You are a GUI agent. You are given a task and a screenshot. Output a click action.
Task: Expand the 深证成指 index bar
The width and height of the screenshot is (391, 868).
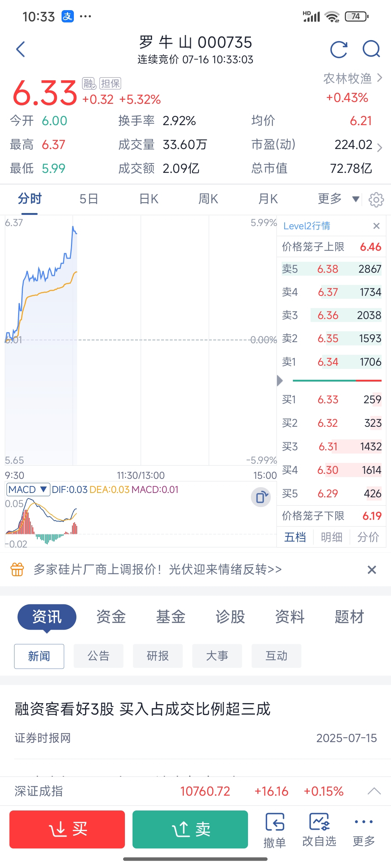pos(374,791)
